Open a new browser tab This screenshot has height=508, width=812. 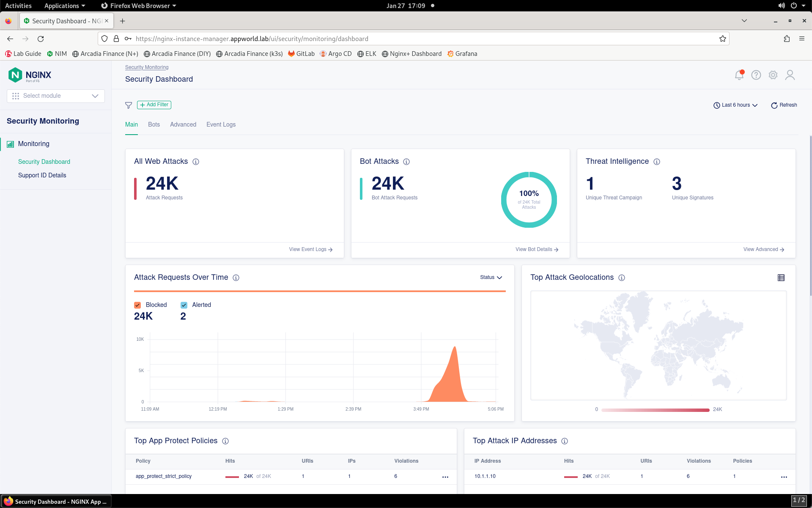[x=122, y=21]
